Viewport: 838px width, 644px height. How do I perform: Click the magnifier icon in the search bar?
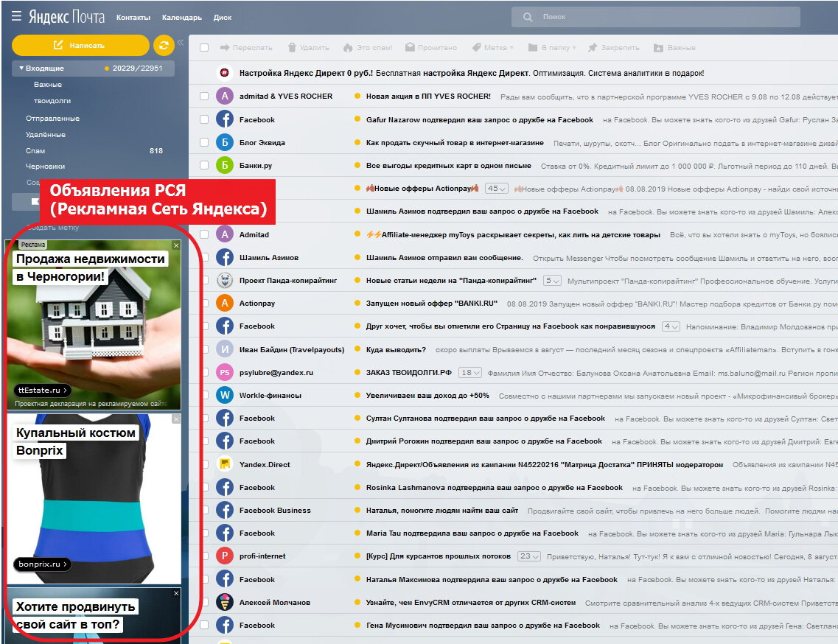528,17
